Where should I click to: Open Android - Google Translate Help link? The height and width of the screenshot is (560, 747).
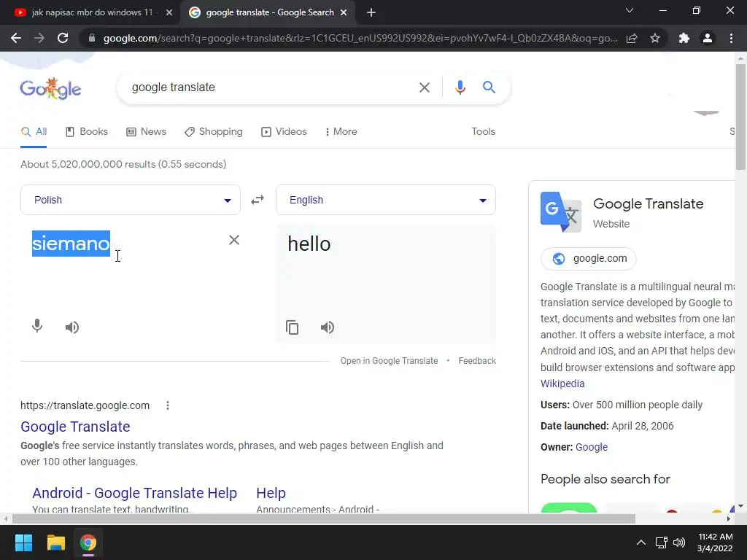tap(134, 493)
